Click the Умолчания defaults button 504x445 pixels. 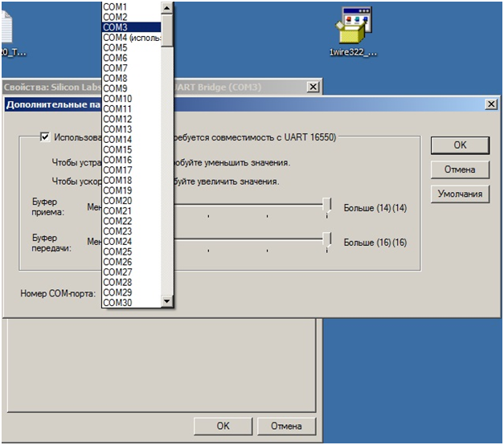(x=460, y=194)
